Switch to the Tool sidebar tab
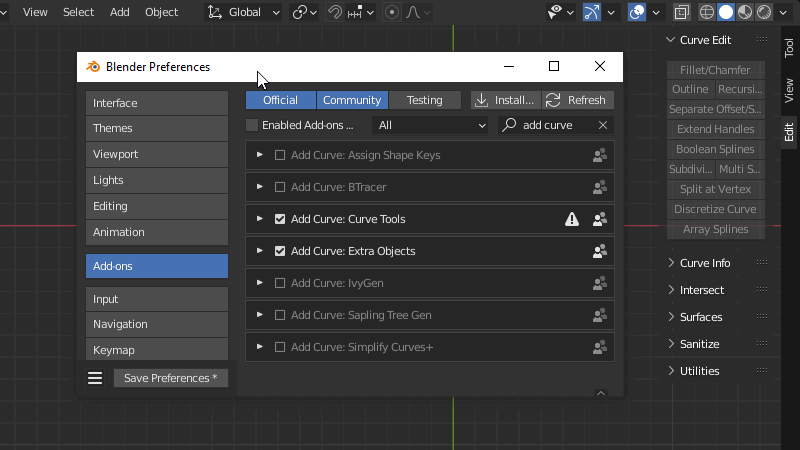This screenshot has width=800, height=450. point(789,48)
